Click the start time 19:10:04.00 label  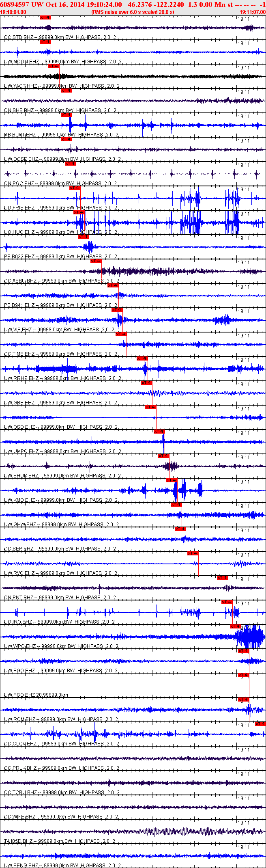(x=13, y=12)
